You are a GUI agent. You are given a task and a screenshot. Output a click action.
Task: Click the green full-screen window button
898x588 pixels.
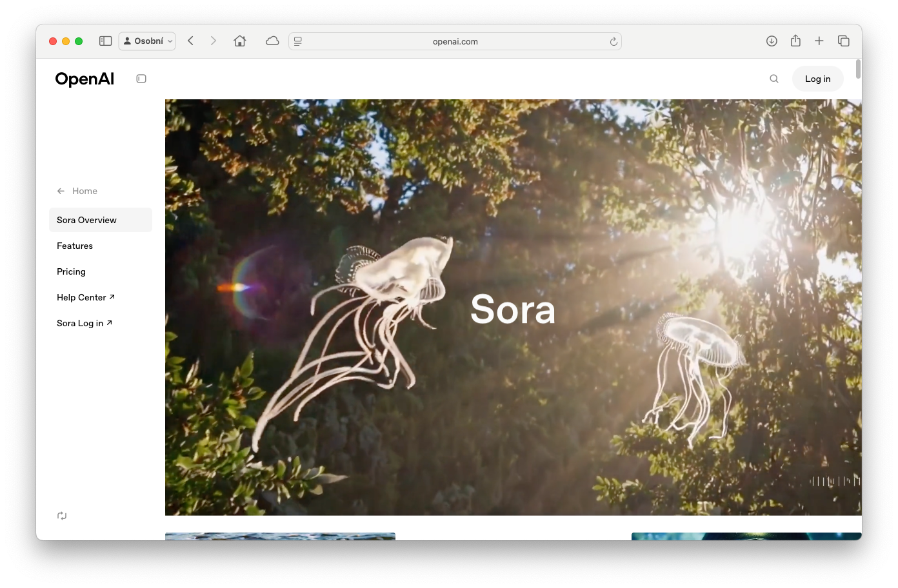coord(79,41)
